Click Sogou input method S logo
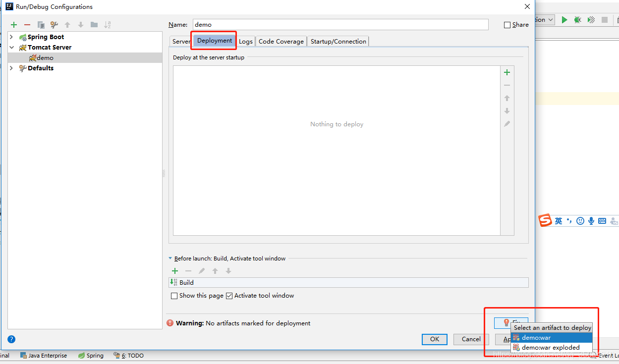Image resolution: width=619 pixels, height=364 pixels. [x=545, y=220]
